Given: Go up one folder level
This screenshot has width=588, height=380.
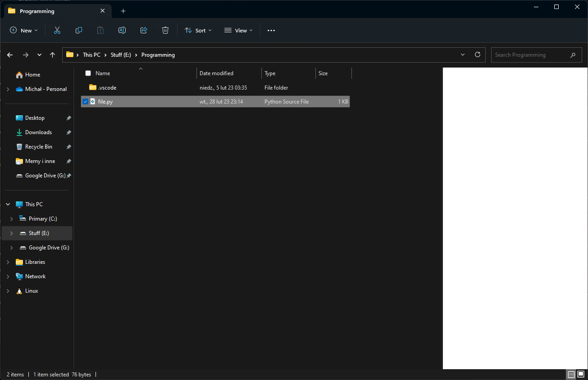Looking at the screenshot, I should point(52,54).
